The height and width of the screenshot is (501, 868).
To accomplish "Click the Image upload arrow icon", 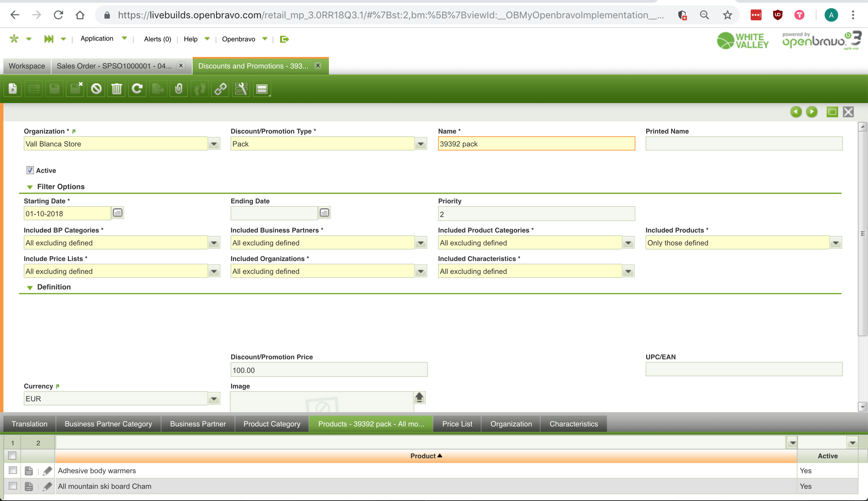I will point(419,397).
